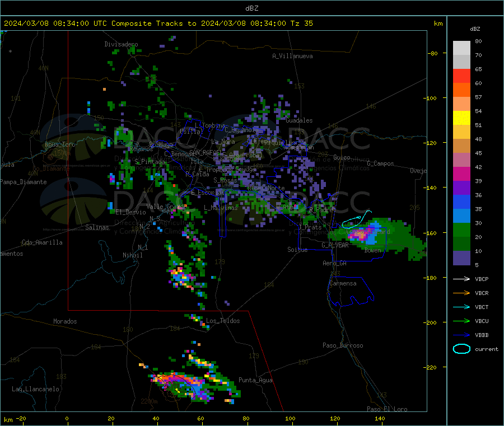Click the Los_Toldos place label
The width and height of the screenshot is (504, 426).
click(223, 321)
